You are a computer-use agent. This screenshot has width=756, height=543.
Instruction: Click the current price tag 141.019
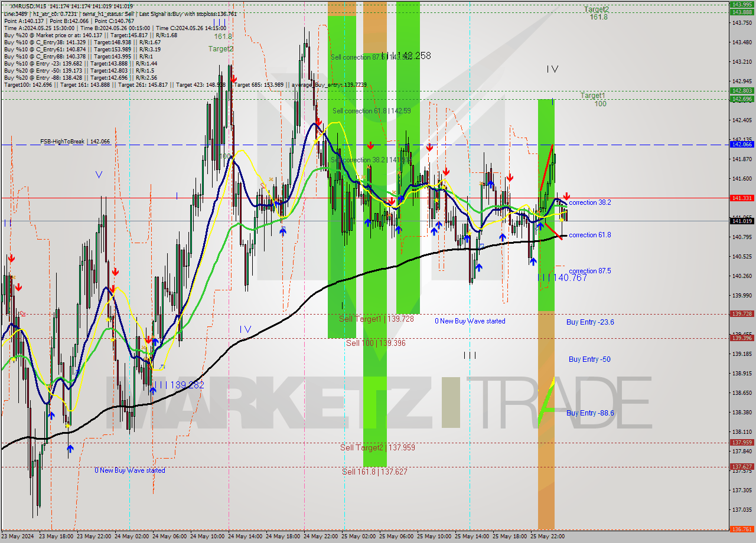click(x=742, y=221)
